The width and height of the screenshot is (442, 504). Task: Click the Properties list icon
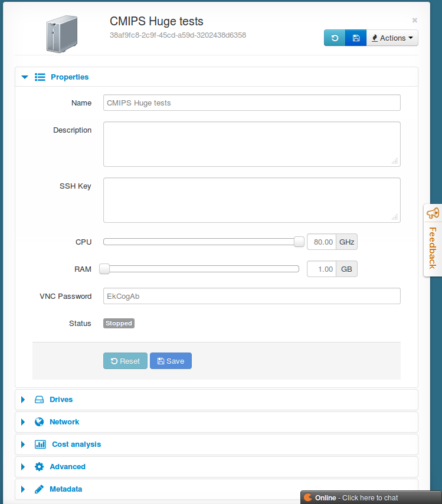40,77
